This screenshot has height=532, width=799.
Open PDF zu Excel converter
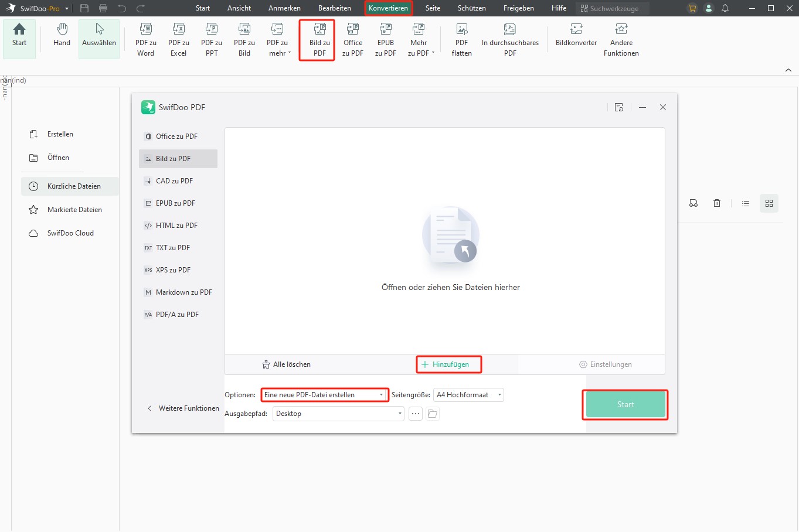(179, 40)
